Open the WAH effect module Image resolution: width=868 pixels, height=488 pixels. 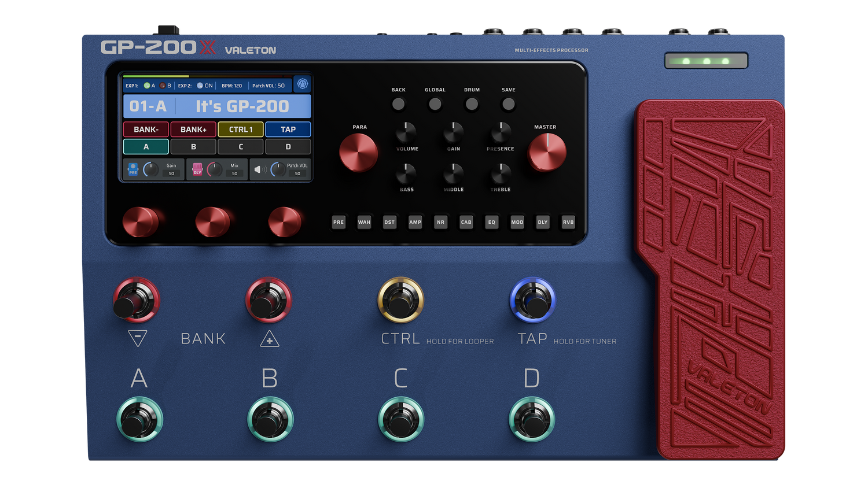coord(364,222)
